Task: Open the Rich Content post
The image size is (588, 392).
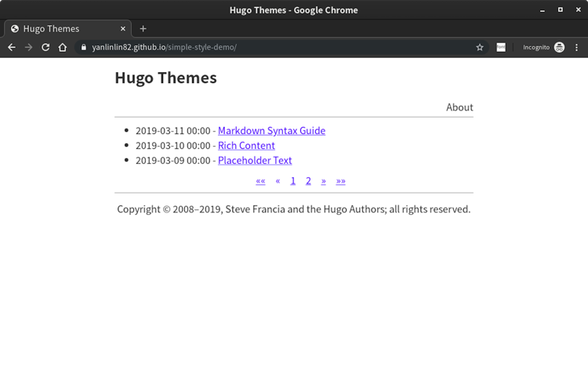Action: [x=246, y=146]
